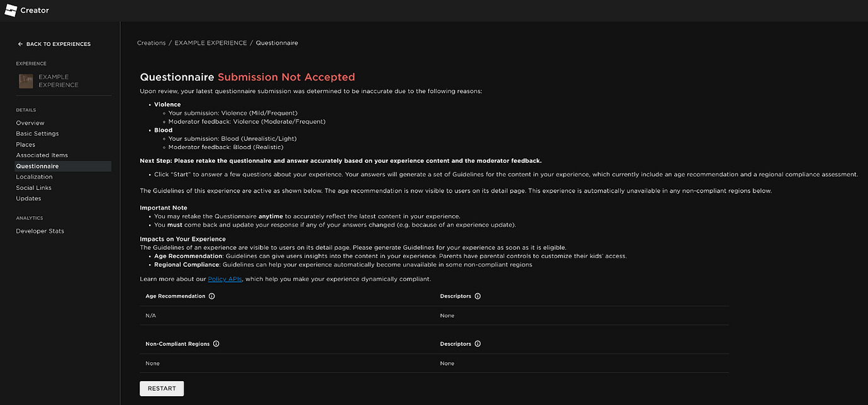868x405 pixels.
Task: Open the Overview sidebar item
Action: pos(30,123)
